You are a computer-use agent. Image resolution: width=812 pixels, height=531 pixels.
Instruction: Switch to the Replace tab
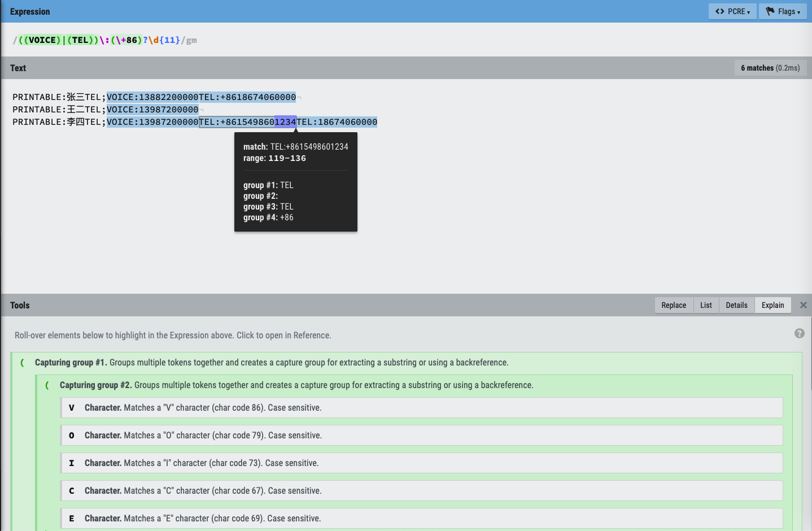[x=674, y=305]
